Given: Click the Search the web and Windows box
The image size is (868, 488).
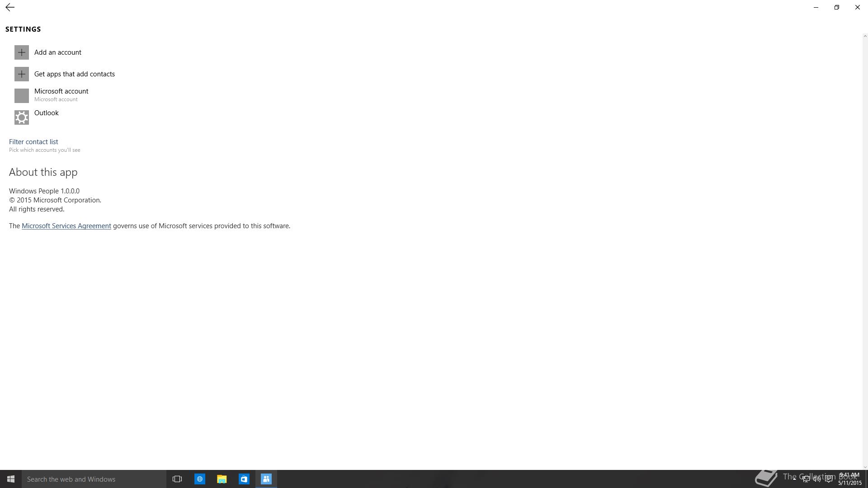Looking at the screenshot, I should (x=94, y=479).
